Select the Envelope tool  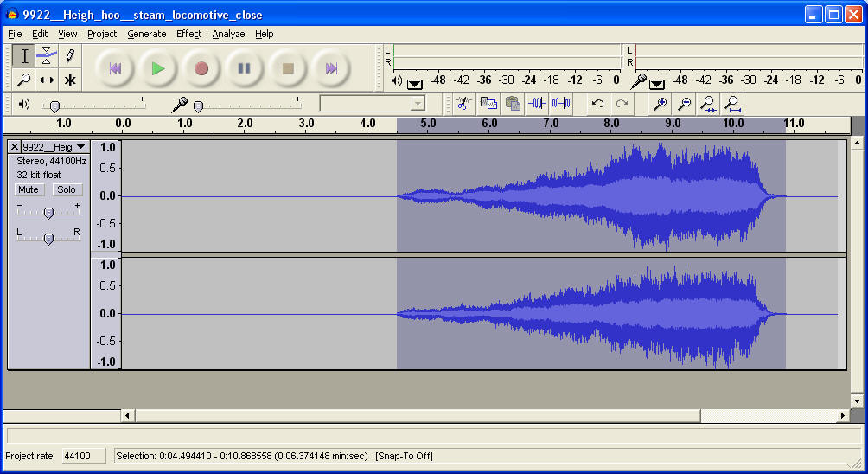(47, 56)
